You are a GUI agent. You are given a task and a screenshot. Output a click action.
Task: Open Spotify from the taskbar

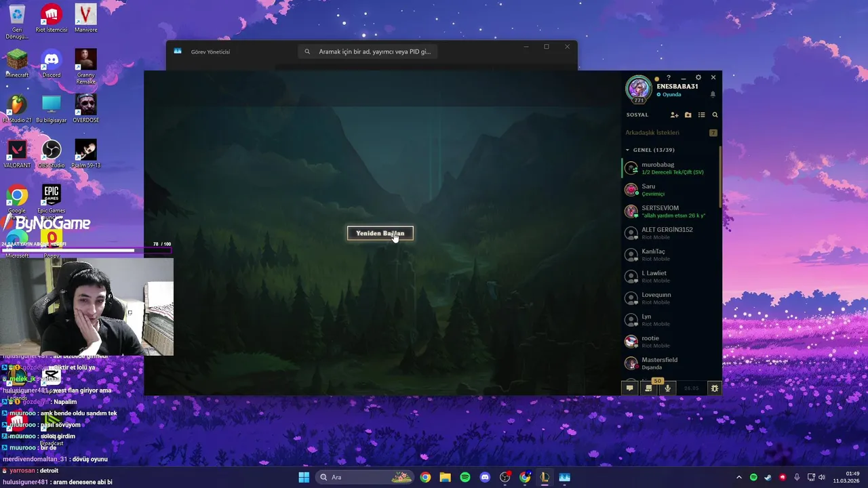point(465,477)
